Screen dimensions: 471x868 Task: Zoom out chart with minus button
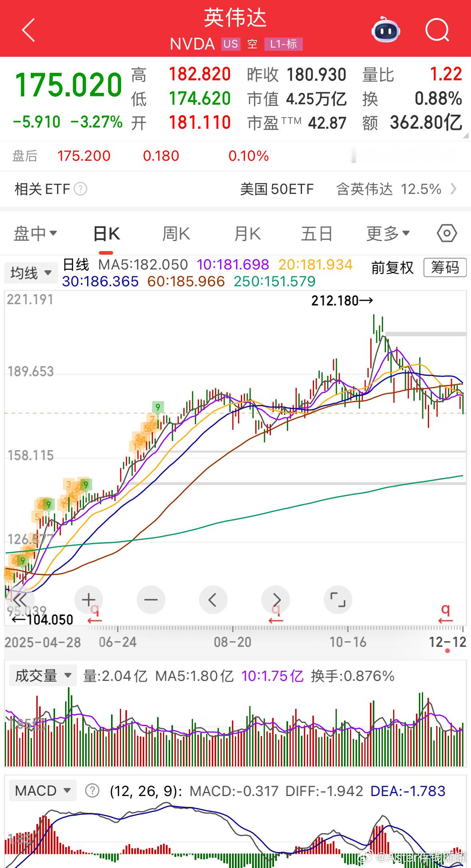pos(151,600)
